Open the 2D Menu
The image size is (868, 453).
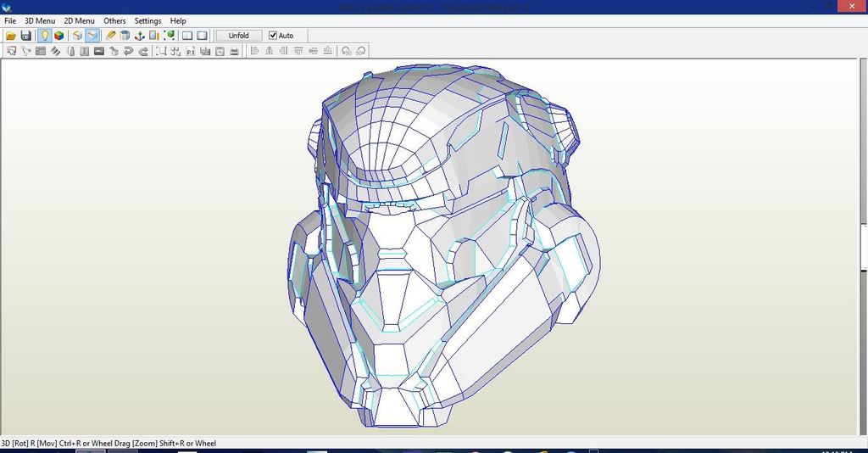(79, 20)
